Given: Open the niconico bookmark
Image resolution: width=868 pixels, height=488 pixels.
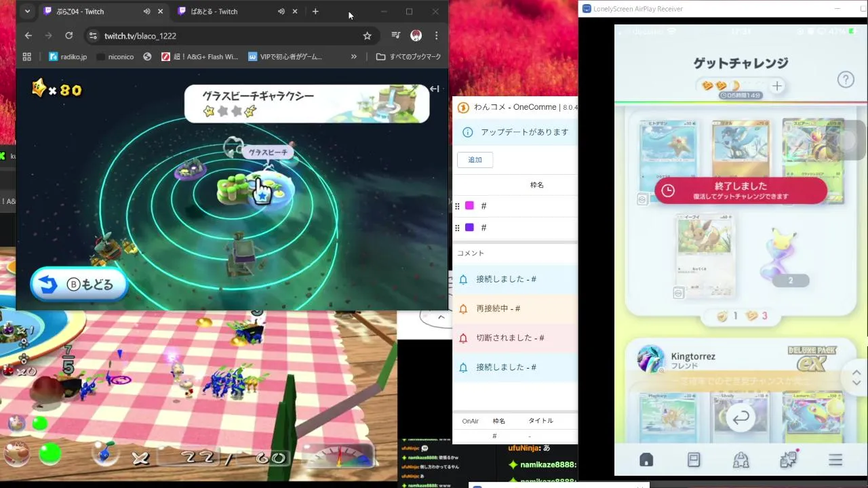Looking at the screenshot, I should pos(115,57).
